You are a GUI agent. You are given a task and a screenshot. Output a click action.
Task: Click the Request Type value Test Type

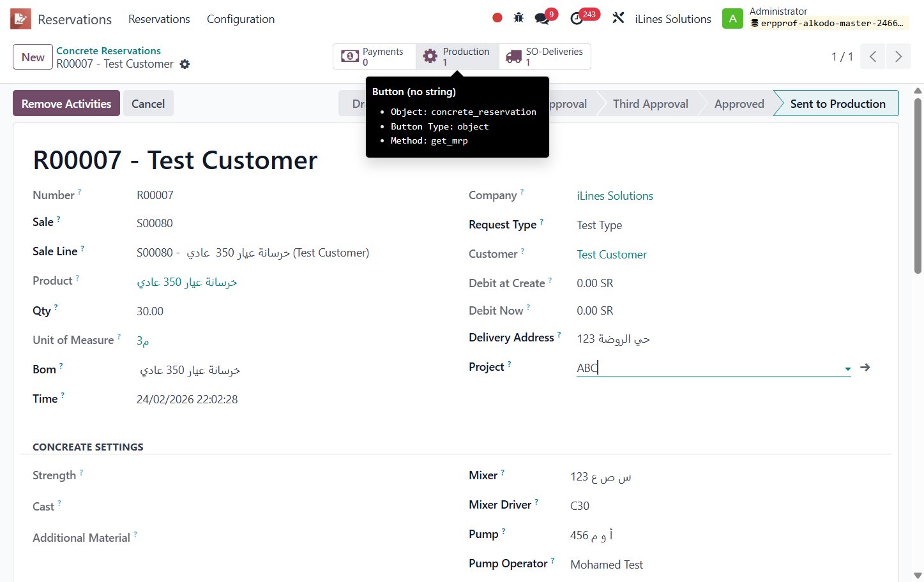point(600,225)
